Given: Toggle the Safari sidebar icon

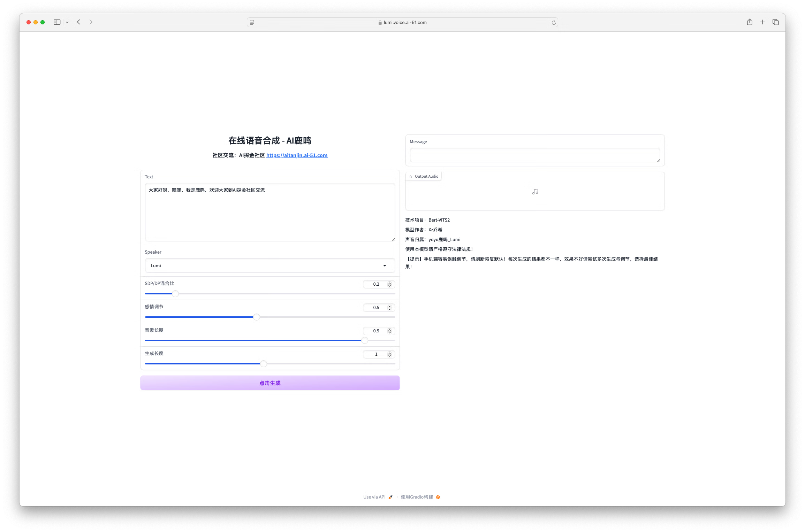Looking at the screenshot, I should (57, 22).
